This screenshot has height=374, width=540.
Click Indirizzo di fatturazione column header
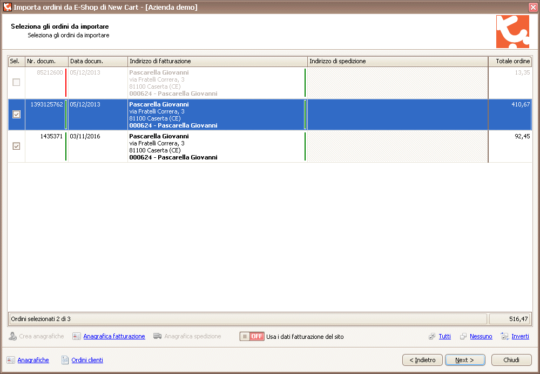pyautogui.click(x=217, y=61)
